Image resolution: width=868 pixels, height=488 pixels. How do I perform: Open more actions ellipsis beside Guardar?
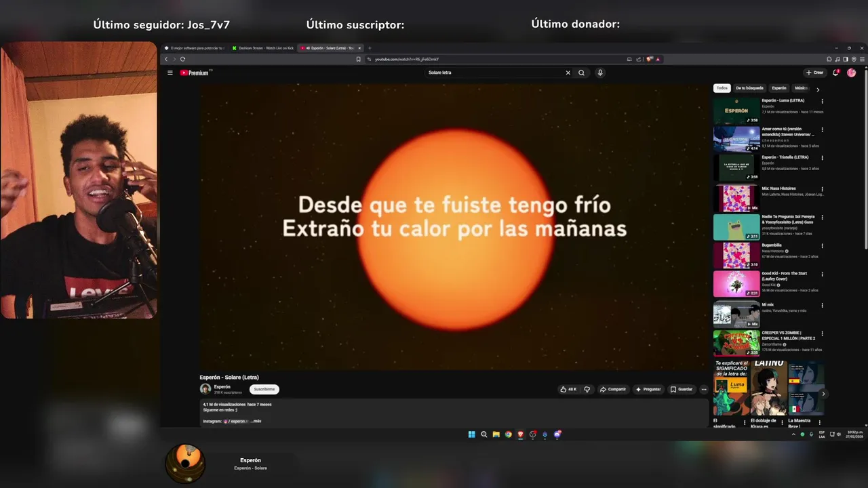tap(704, 389)
